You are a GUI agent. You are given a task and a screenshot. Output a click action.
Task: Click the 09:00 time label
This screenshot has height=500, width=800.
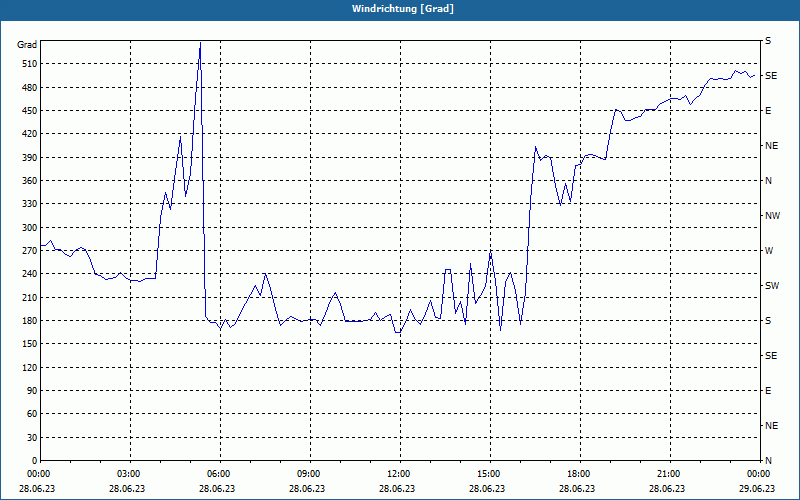[310, 474]
